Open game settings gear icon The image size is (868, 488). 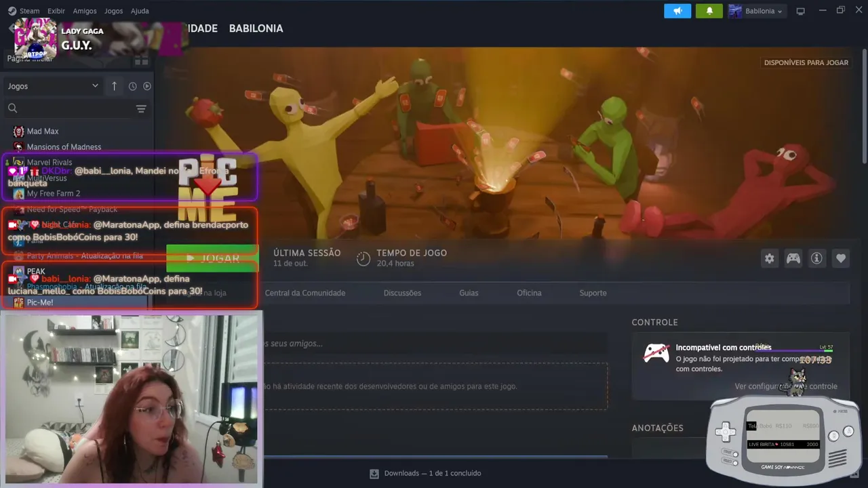tap(769, 258)
